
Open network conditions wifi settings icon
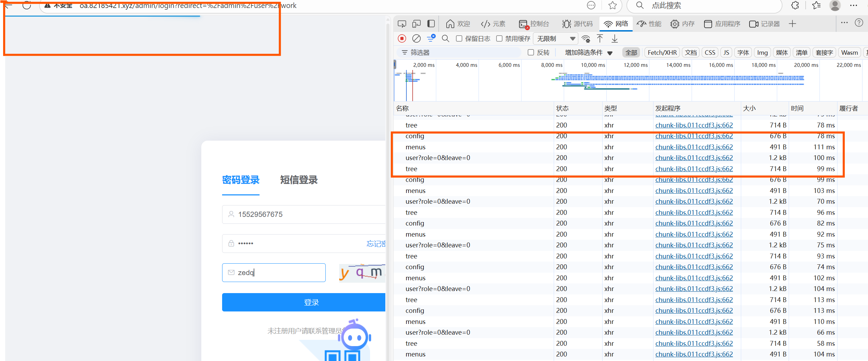coord(586,38)
